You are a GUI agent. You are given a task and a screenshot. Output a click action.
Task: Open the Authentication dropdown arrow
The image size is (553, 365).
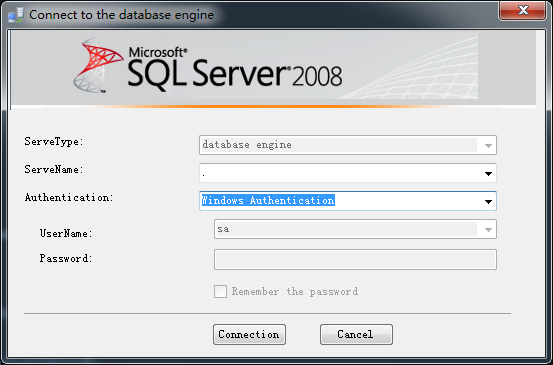tap(488, 201)
